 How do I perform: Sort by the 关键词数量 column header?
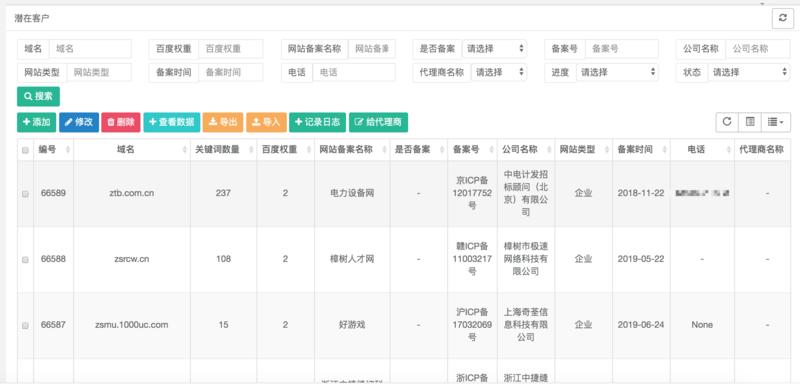click(223, 150)
